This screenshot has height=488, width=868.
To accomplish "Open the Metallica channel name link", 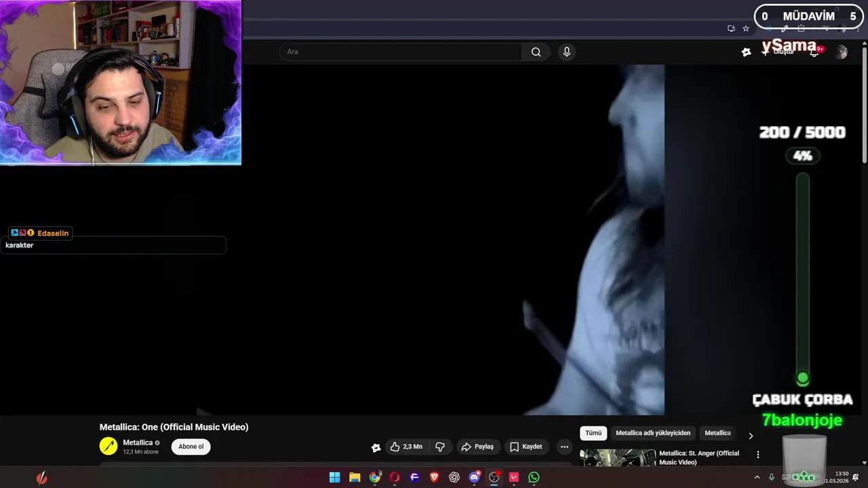I will 138,443.
